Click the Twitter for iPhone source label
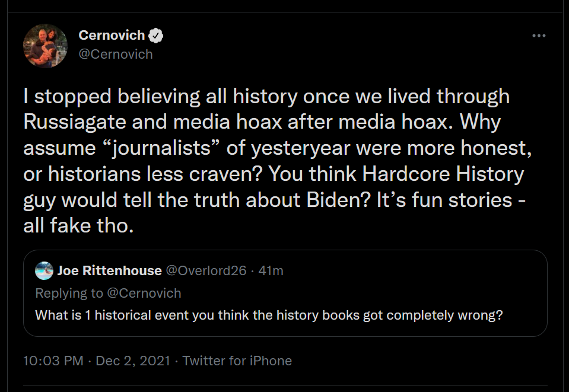This screenshot has width=569, height=392. pyautogui.click(x=237, y=361)
